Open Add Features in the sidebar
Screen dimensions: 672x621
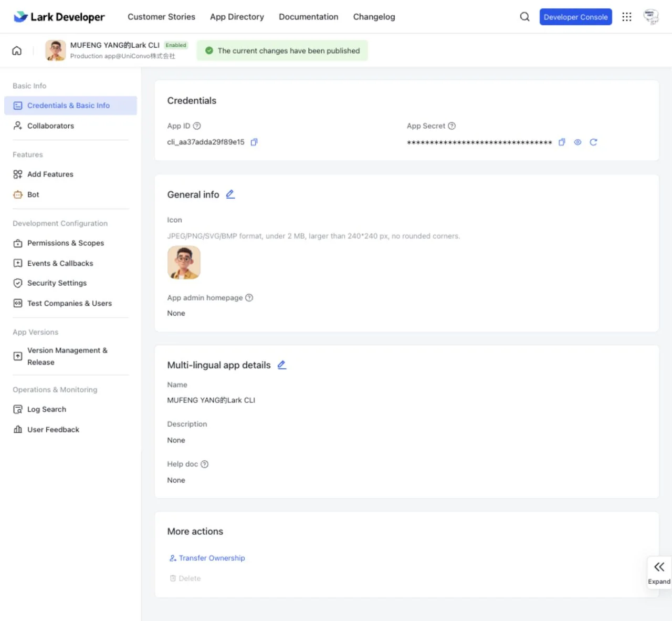click(70, 174)
